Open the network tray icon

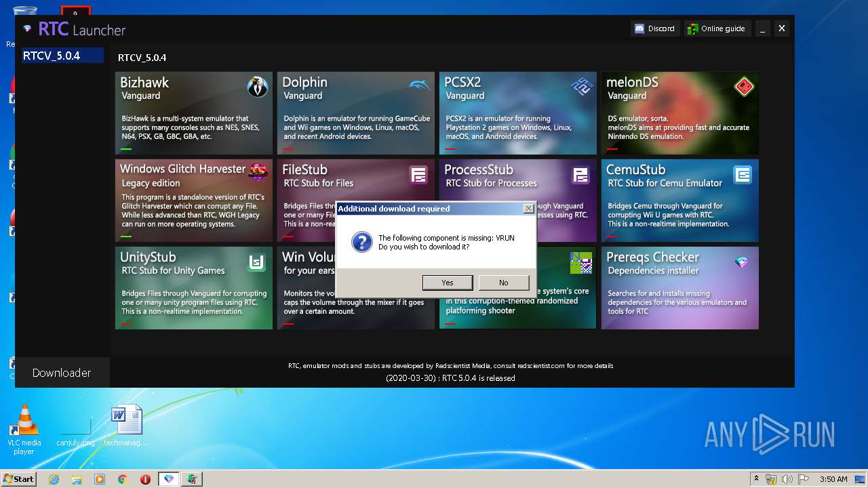point(771,479)
